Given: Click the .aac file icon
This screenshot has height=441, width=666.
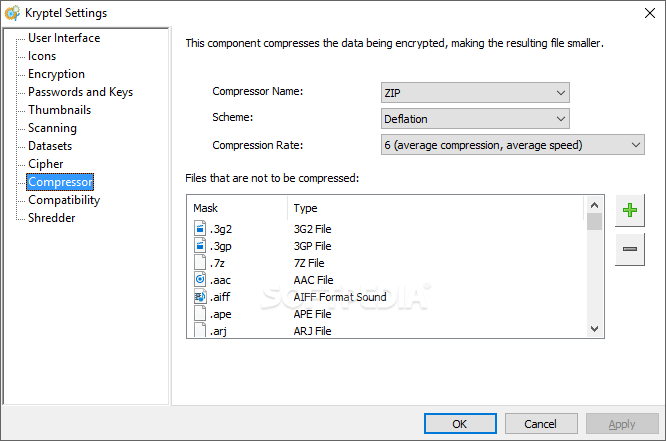Looking at the screenshot, I should (200, 280).
